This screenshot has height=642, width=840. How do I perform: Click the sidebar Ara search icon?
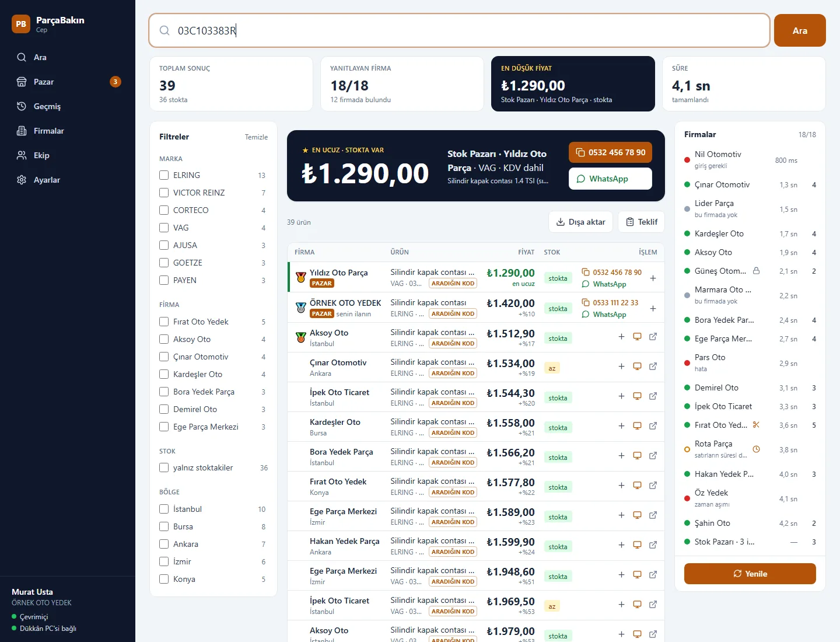click(22, 57)
